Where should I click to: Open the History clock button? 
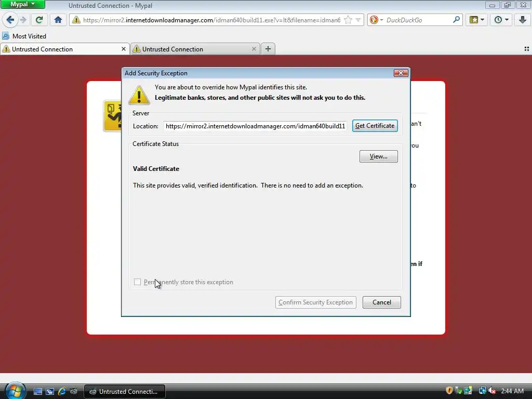pyautogui.click(x=498, y=20)
